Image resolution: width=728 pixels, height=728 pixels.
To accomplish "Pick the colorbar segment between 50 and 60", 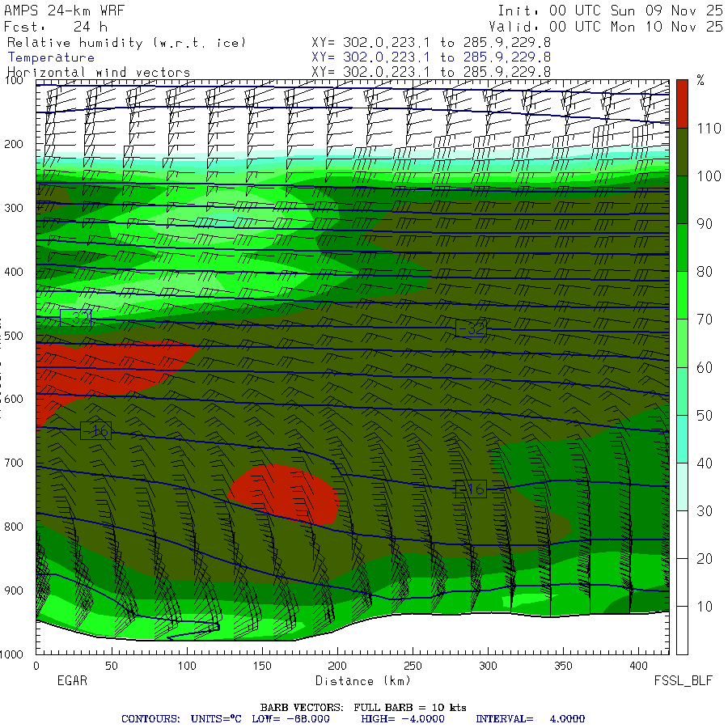I will [x=682, y=391].
